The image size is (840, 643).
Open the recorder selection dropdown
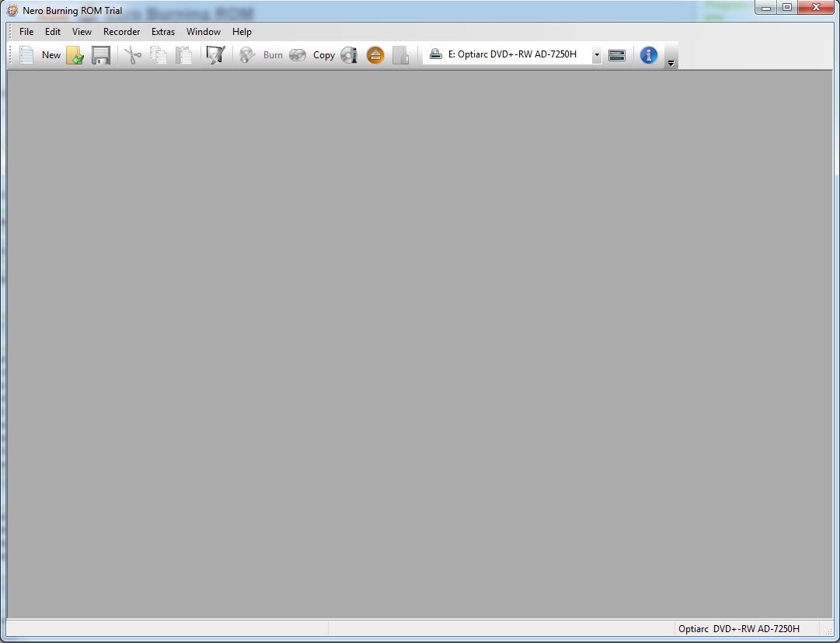(596, 55)
